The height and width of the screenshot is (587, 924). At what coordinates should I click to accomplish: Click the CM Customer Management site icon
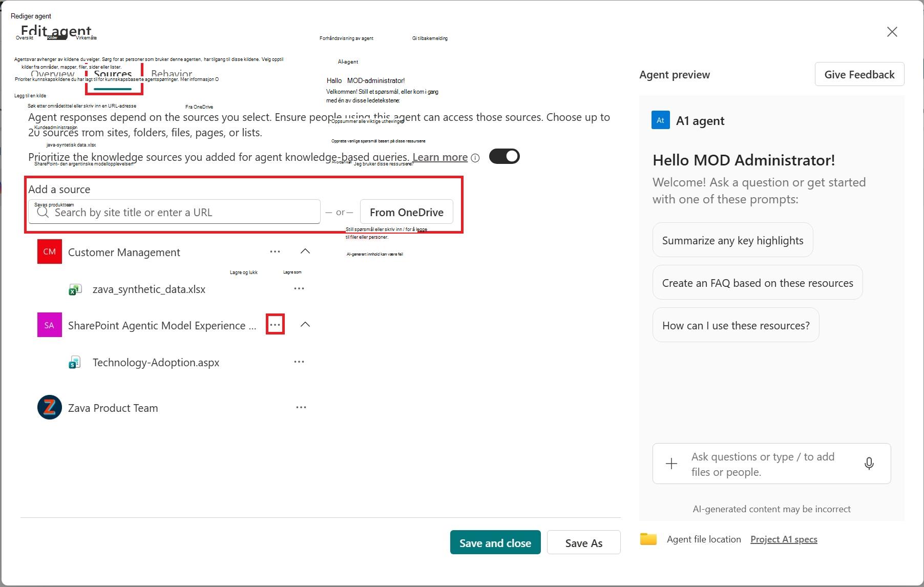tap(50, 251)
